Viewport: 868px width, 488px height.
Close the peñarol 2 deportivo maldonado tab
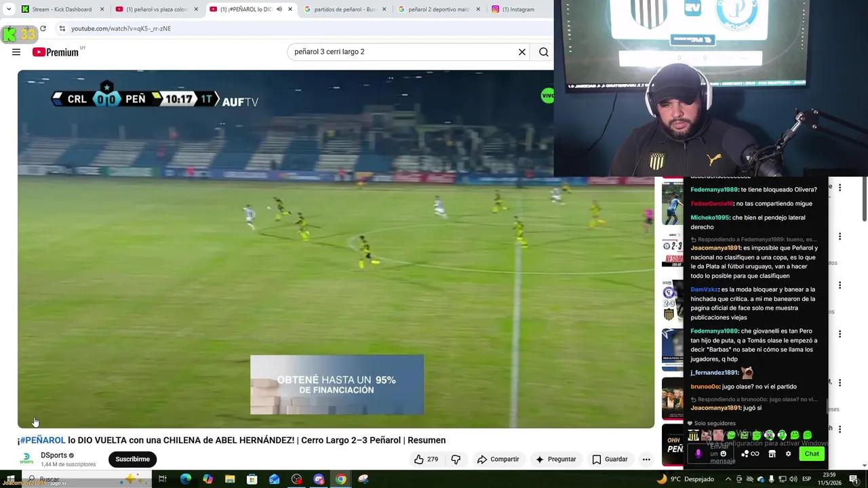pos(478,9)
